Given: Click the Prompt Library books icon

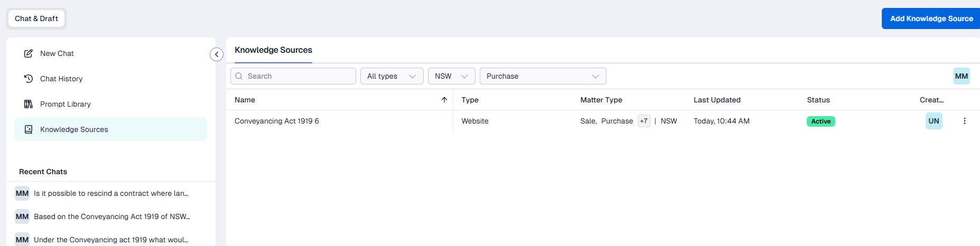Looking at the screenshot, I should [x=29, y=104].
